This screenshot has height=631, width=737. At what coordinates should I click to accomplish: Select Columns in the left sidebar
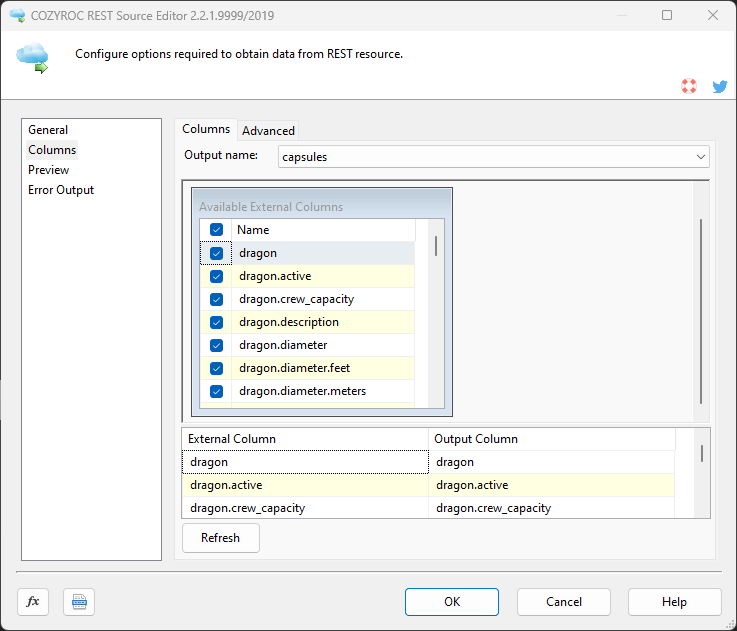pos(52,150)
